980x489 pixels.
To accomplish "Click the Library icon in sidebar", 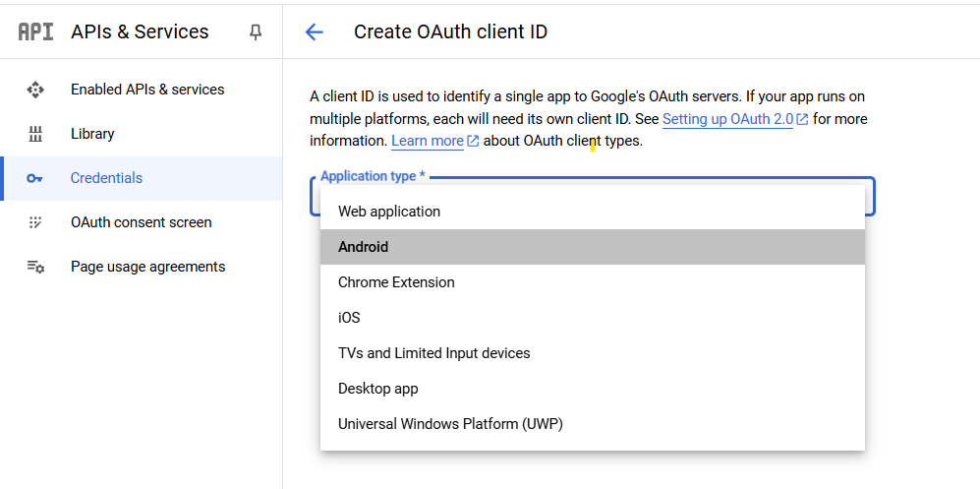I will (35, 134).
